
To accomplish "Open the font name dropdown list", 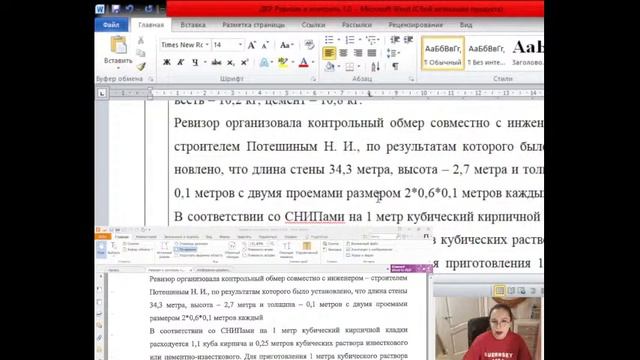I will click(x=207, y=45).
